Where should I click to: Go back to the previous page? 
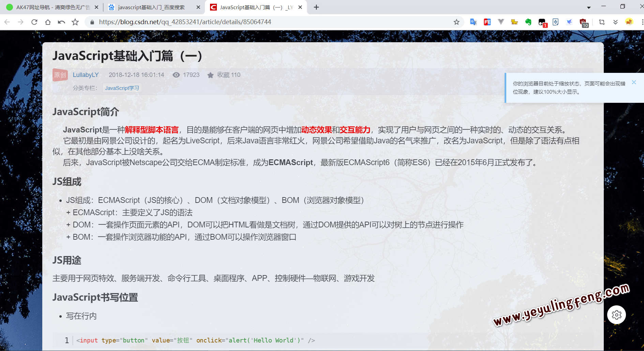coord(7,22)
